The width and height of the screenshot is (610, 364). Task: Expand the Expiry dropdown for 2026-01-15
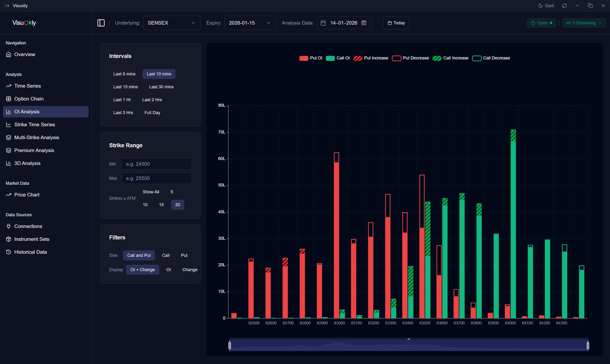pyautogui.click(x=250, y=23)
